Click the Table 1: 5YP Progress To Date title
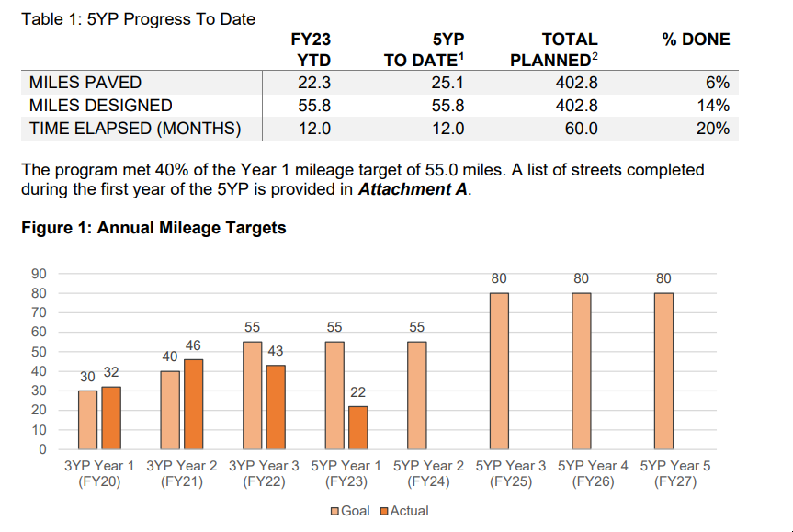The image size is (793, 532). [138, 18]
